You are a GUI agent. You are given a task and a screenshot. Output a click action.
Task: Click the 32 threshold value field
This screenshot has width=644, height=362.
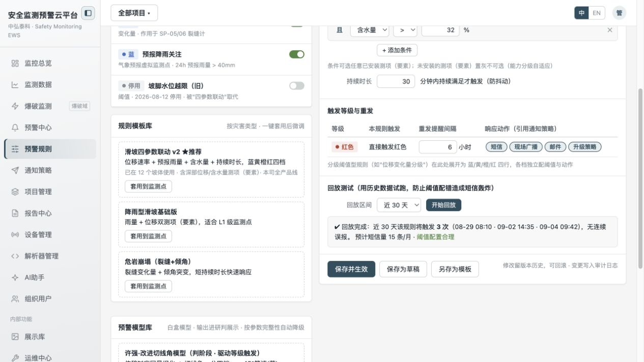point(440,30)
